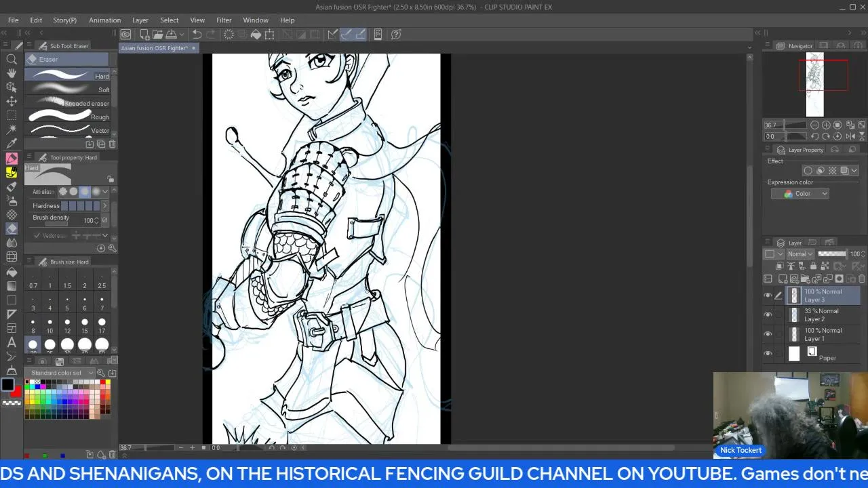Select the pink Pen tool

pos(12,158)
